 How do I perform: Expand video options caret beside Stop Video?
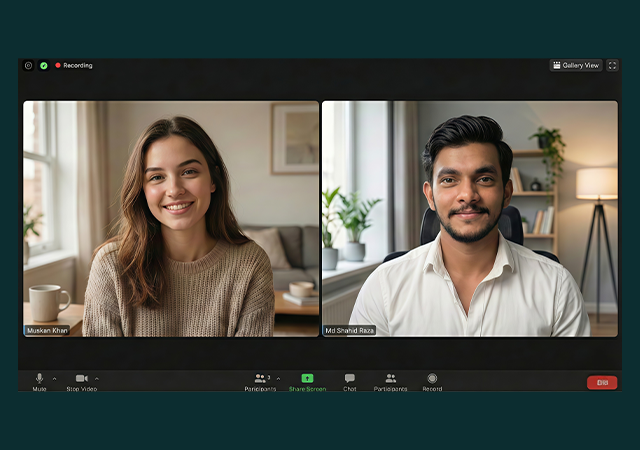coord(97,379)
